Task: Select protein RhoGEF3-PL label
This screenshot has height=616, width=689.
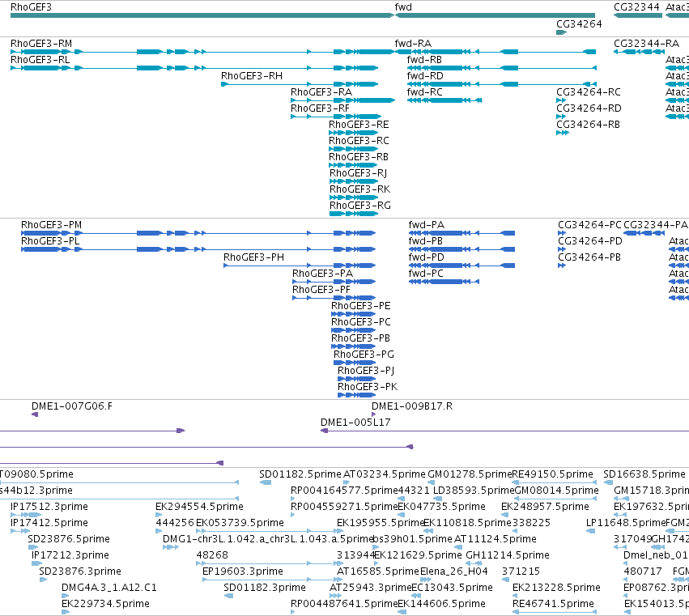Action: coord(50,241)
